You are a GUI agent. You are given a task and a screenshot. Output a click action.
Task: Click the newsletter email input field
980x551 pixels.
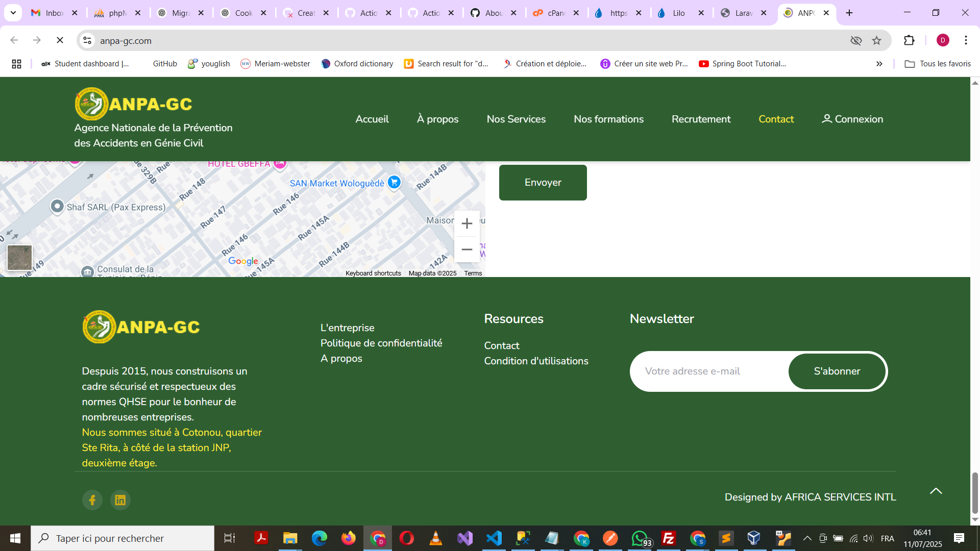pos(709,371)
